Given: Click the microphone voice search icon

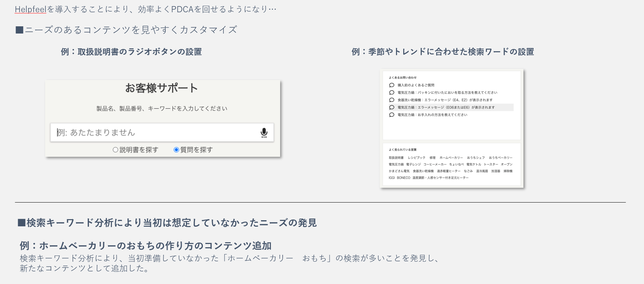Looking at the screenshot, I should tap(264, 133).
